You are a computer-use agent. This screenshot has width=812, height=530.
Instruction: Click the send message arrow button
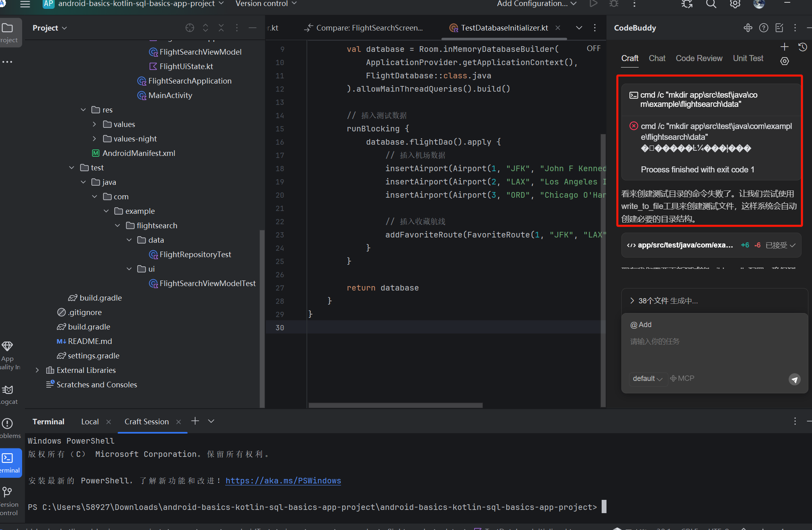[794, 379]
